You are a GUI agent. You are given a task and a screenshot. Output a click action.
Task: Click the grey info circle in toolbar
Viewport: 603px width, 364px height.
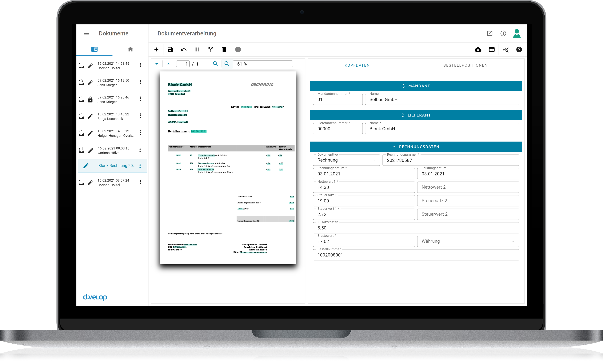(238, 50)
